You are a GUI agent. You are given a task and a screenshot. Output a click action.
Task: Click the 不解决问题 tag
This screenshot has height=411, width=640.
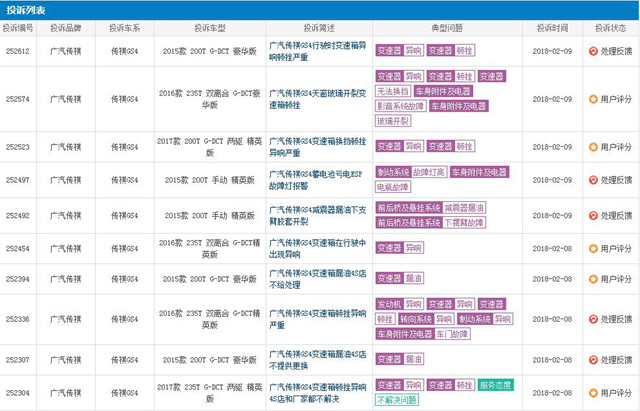click(x=397, y=400)
